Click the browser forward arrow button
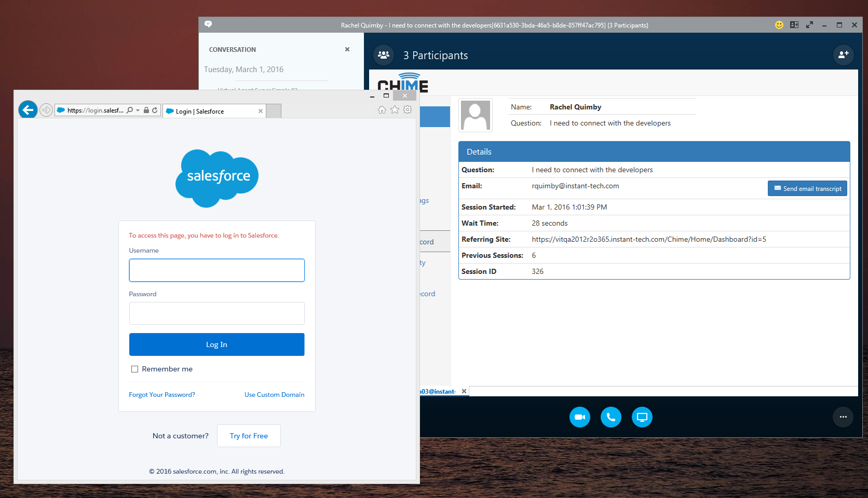The image size is (868, 498). tap(46, 110)
